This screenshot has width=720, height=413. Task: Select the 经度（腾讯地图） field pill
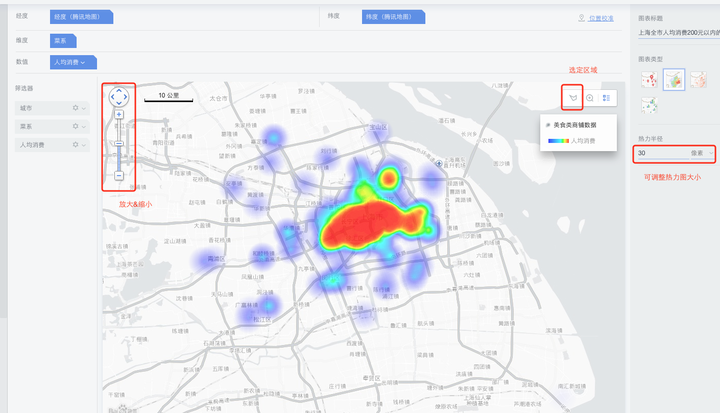pos(81,17)
